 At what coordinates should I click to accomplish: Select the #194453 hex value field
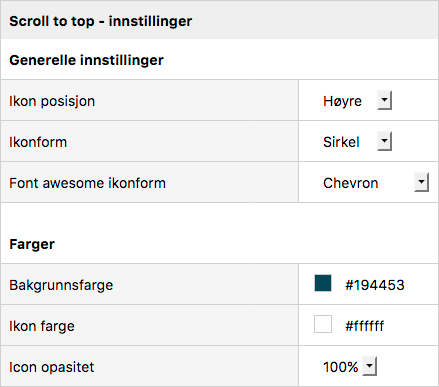click(x=375, y=285)
